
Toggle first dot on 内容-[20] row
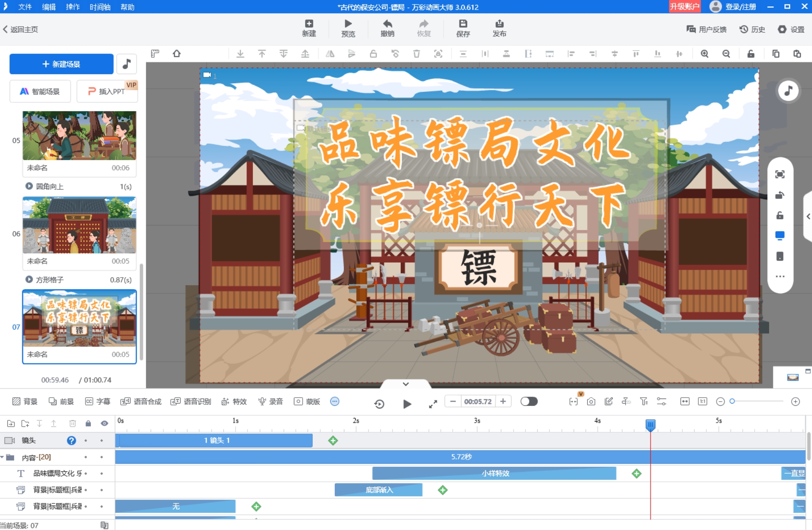(x=86, y=457)
